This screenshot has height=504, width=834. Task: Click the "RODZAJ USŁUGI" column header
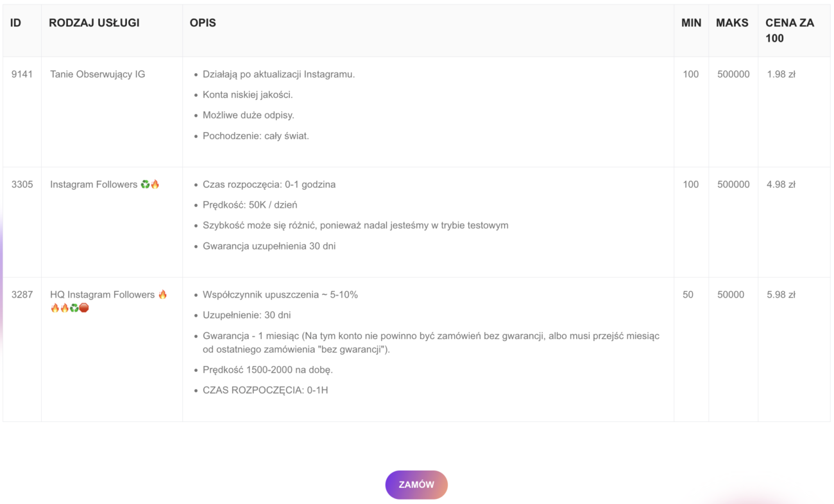coord(94,23)
